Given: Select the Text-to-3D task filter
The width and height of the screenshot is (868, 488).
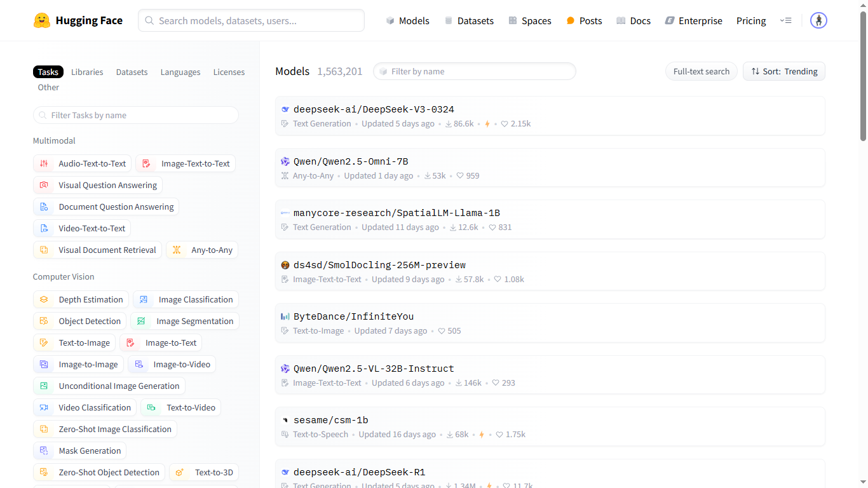Looking at the screenshot, I should click(x=204, y=472).
